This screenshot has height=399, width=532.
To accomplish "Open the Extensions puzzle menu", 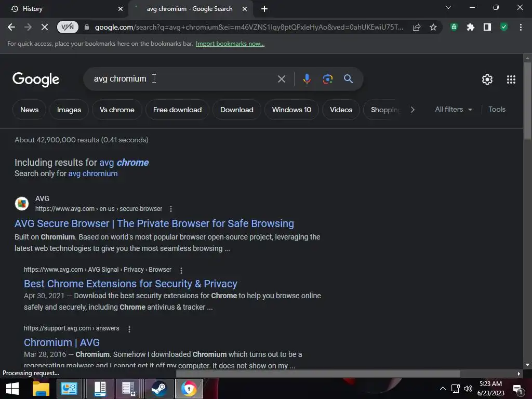I will coord(470,27).
